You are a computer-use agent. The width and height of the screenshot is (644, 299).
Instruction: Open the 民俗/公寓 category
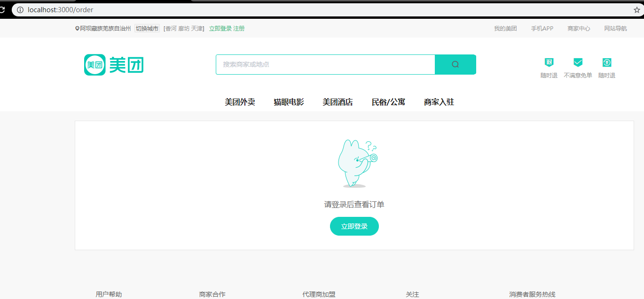click(388, 102)
